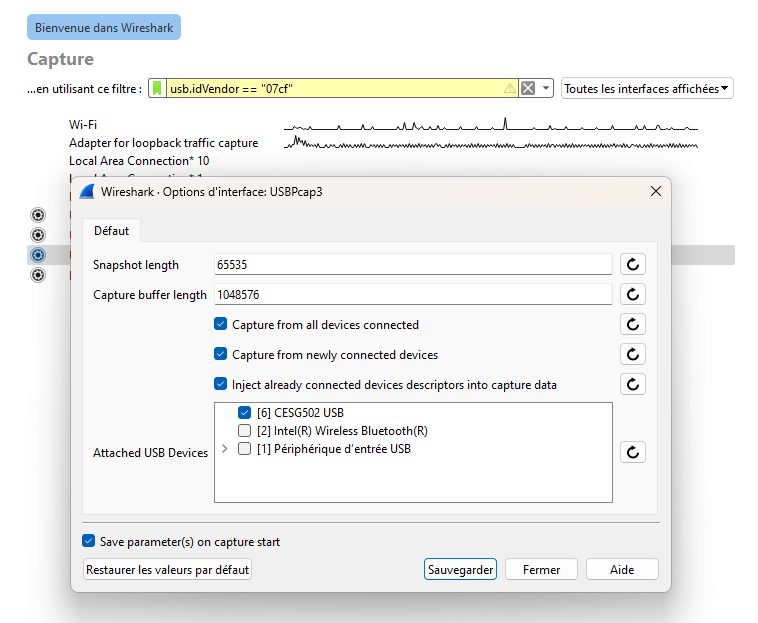Select the 'Défaut' tab
Image resolution: width=758 pixels, height=623 pixels.
111,230
